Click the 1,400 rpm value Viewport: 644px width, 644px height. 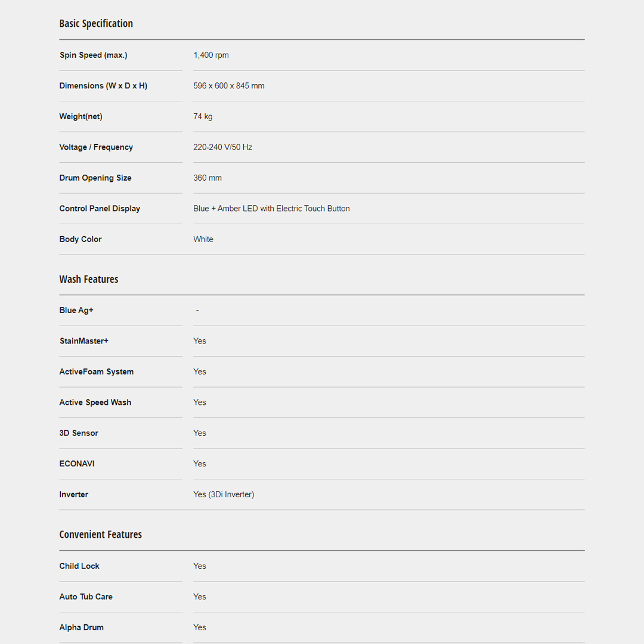211,55
